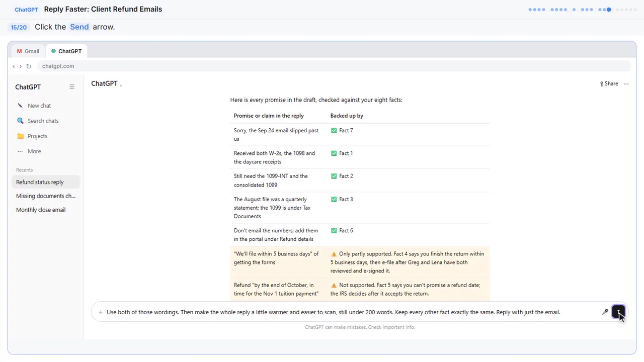Switch to the Gmail tab
644x362 pixels.
tap(28, 51)
